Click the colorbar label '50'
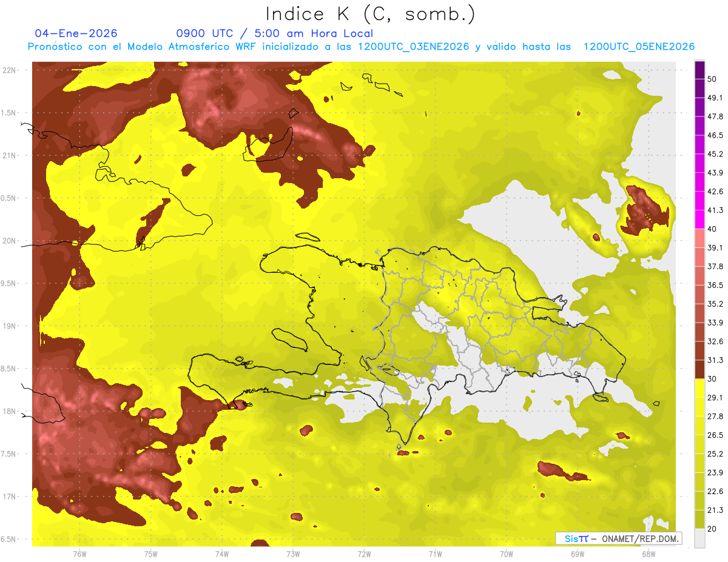The image size is (728, 562). pyautogui.click(x=712, y=79)
